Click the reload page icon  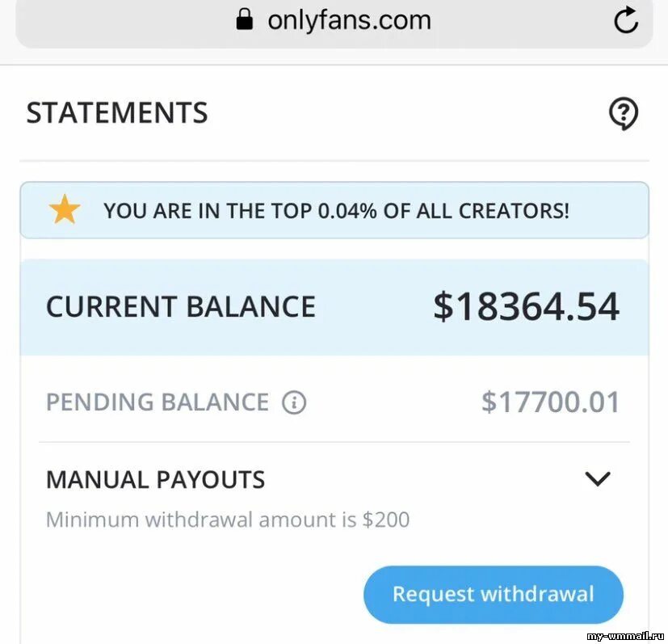click(626, 20)
